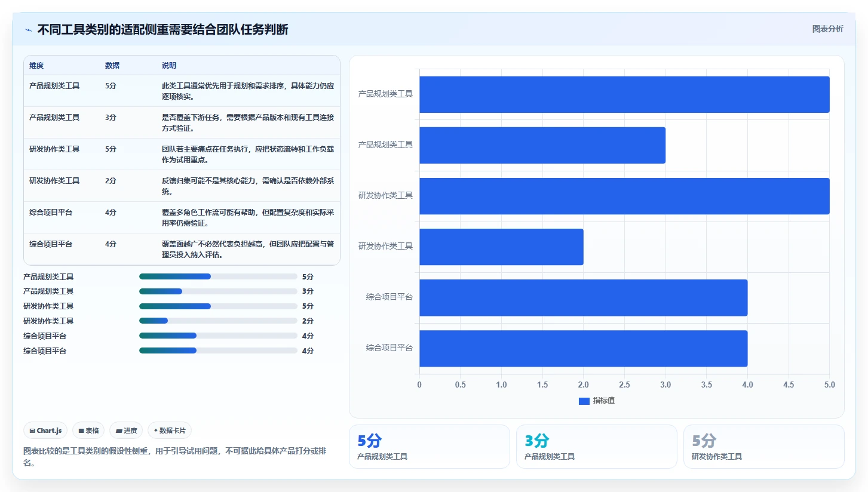Click the 3.5 tick on the chart x-axis
The width and height of the screenshot is (868, 492).
707,385
